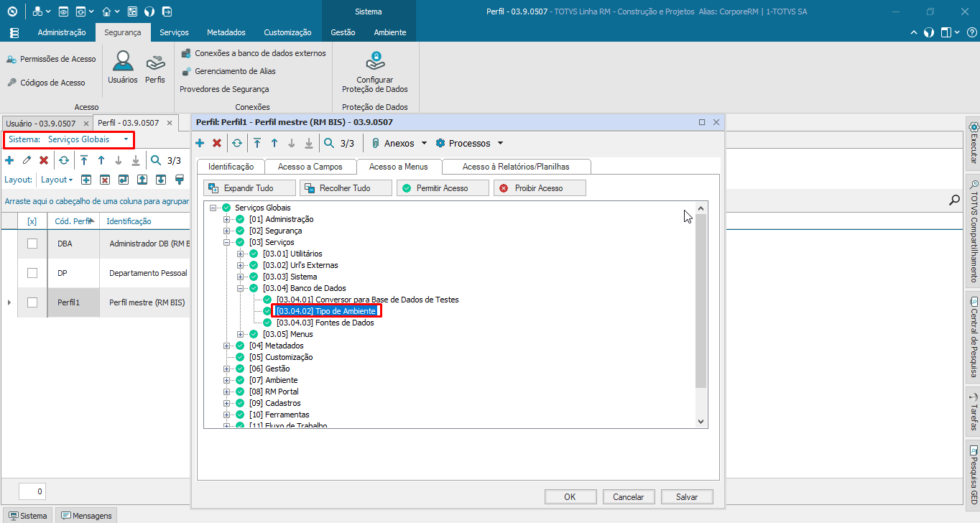Click red delete X in profile dialog toolbar
This screenshot has width=980, height=523.
coord(217,143)
